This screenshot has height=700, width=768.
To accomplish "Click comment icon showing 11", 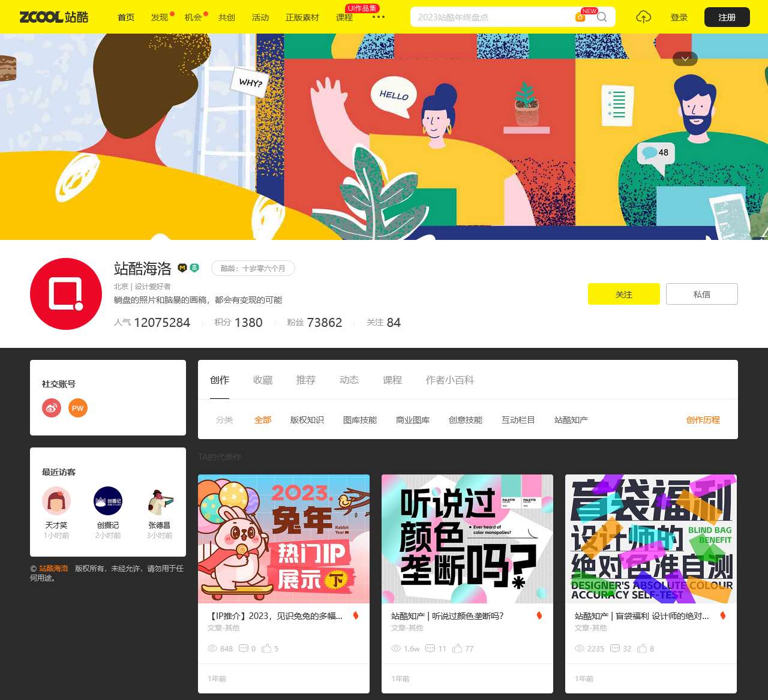I will click(430, 648).
